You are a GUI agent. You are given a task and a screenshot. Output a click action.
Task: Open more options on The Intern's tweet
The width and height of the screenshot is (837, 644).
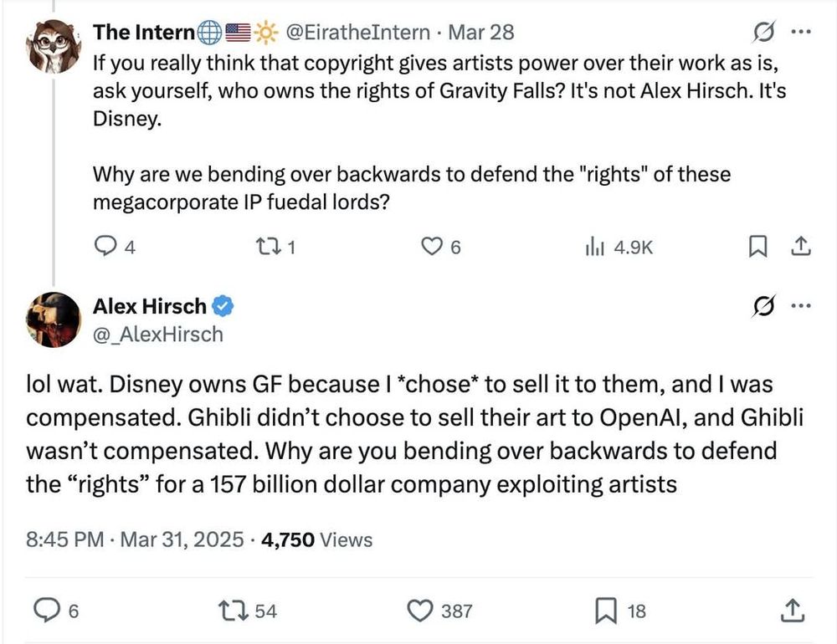click(x=801, y=33)
